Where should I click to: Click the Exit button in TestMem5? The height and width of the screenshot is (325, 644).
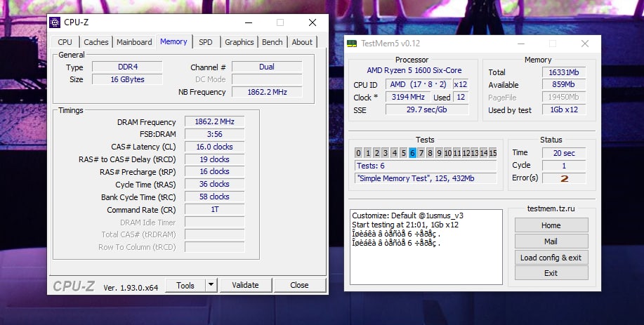[551, 273]
